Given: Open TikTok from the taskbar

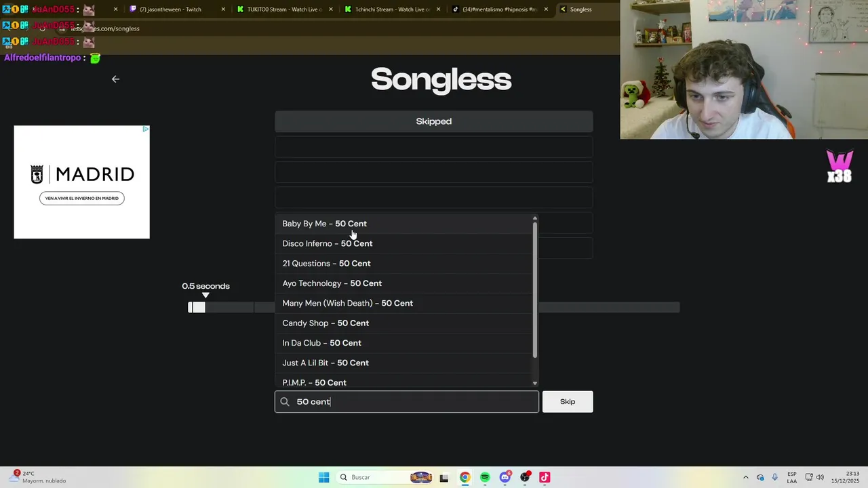Looking at the screenshot, I should [545, 477].
